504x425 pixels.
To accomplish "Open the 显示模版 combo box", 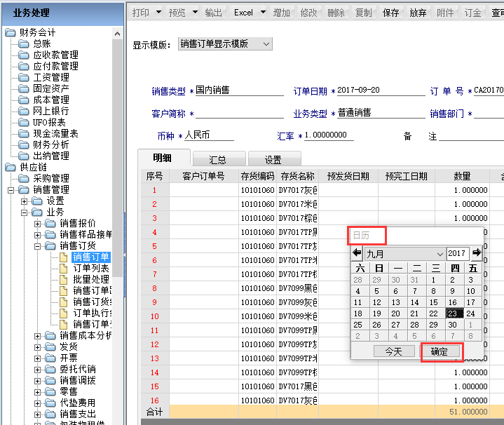I will [225, 44].
